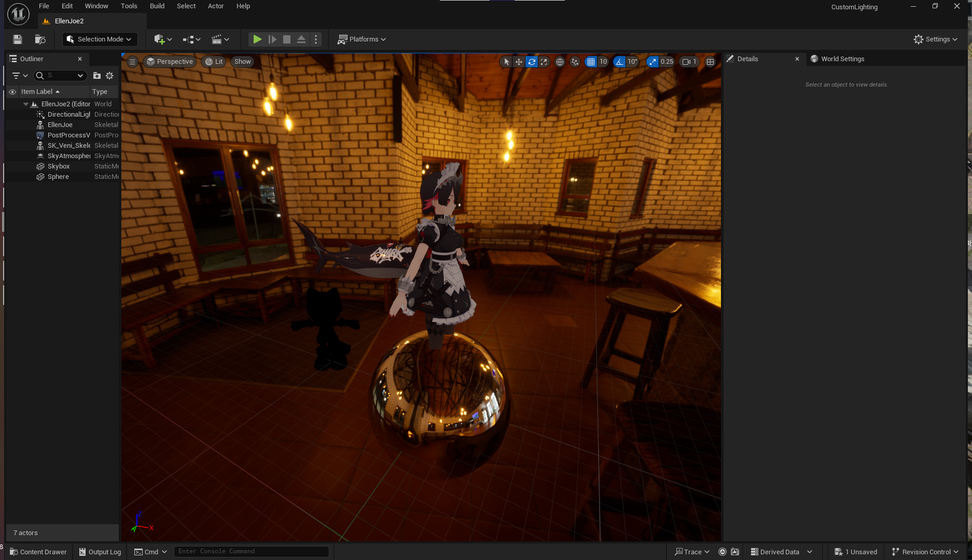Activate the Scale gizmo tool
The width and height of the screenshot is (972, 560).
544,62
